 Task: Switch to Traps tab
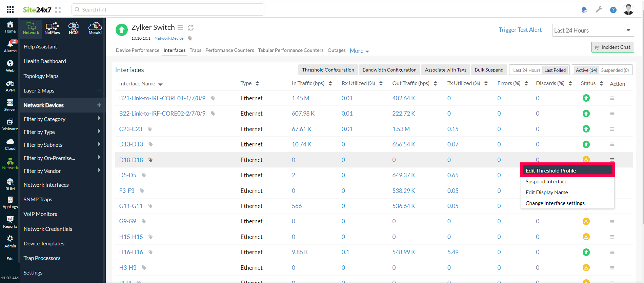tap(195, 50)
